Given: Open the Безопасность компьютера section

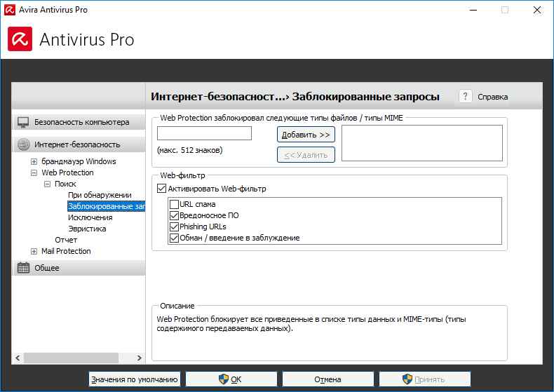Looking at the screenshot, I should point(79,122).
